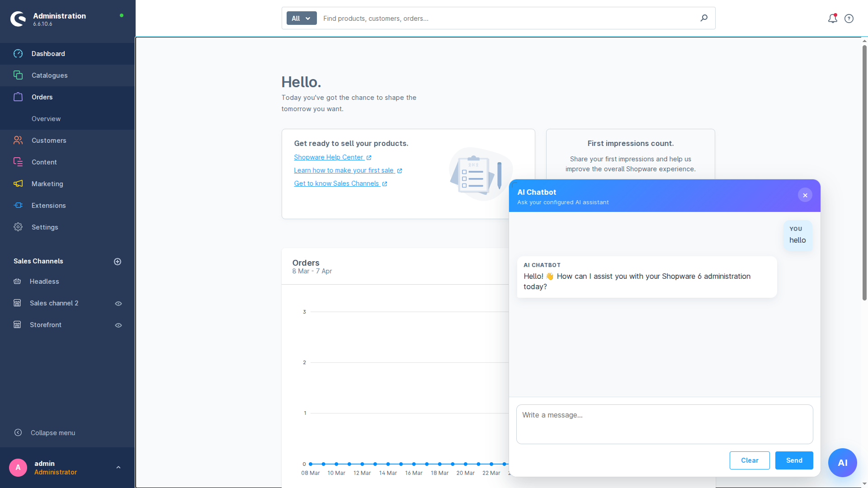Open Learn how to make your first sale
Viewport: 868px width, 488px height.
(x=344, y=170)
